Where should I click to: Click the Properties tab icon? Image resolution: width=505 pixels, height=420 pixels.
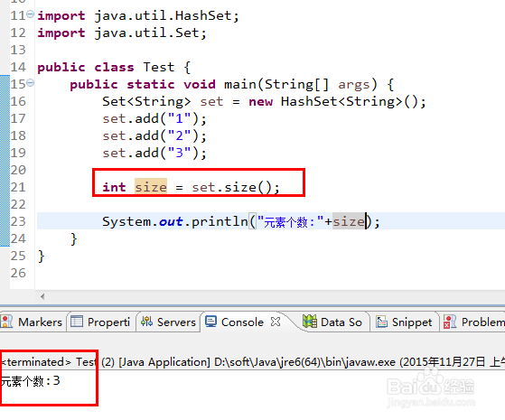tap(77, 322)
